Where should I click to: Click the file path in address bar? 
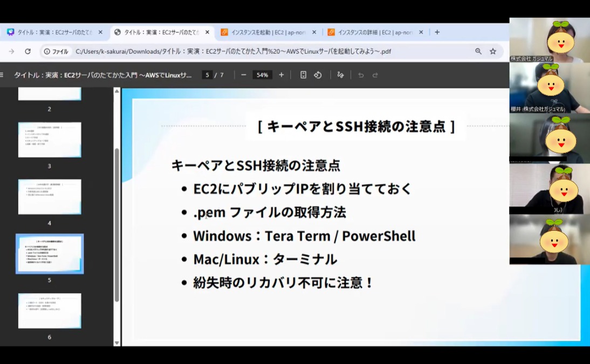[x=233, y=51]
